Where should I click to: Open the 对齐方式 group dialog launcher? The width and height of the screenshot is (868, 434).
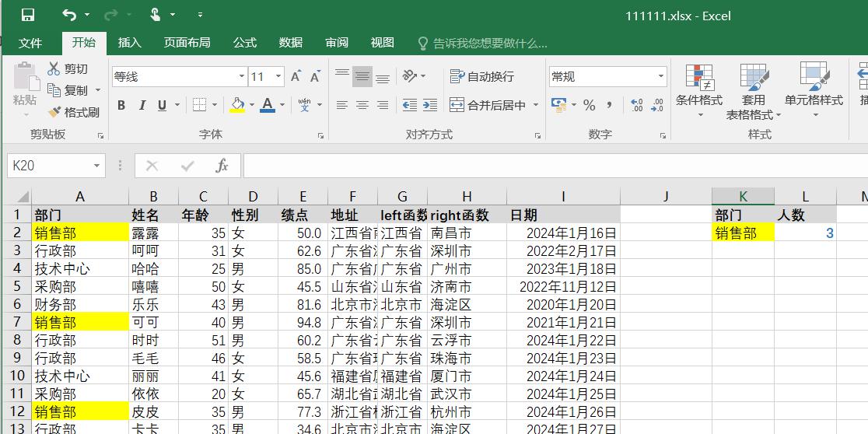537,135
